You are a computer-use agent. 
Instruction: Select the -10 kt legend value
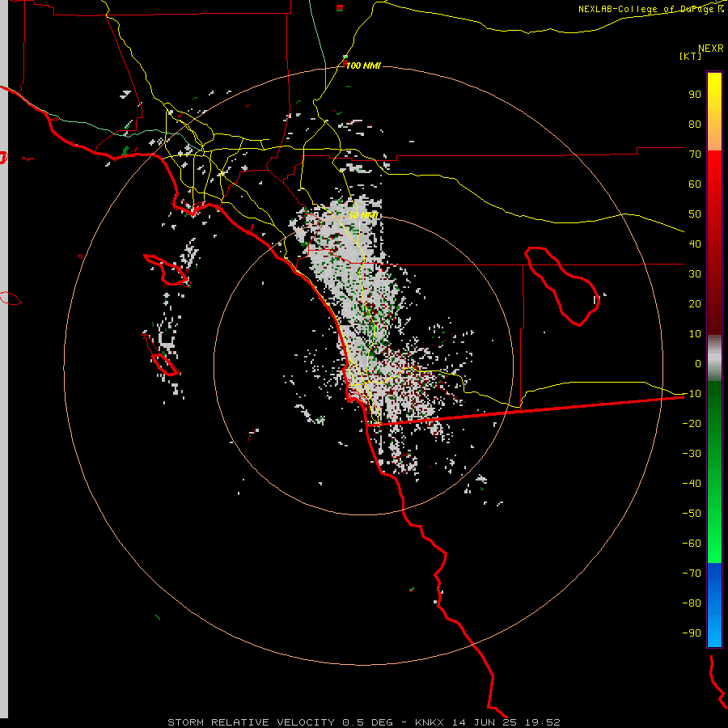(692, 394)
